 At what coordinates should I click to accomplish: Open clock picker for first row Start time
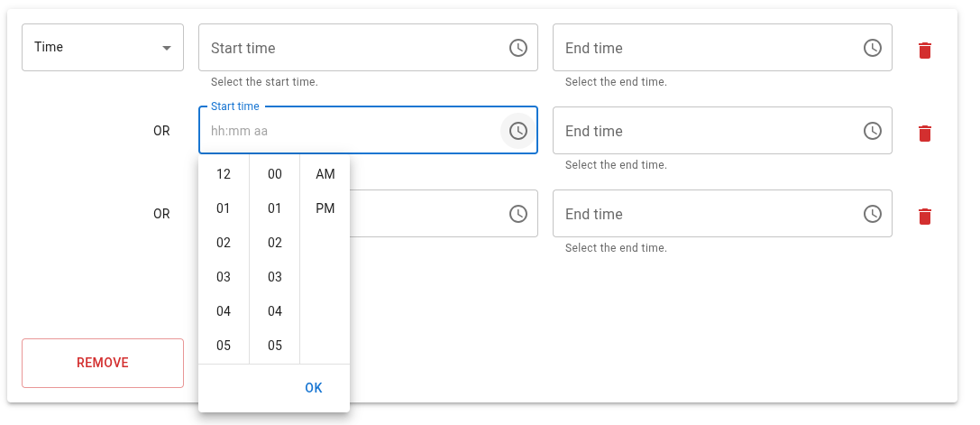(518, 48)
